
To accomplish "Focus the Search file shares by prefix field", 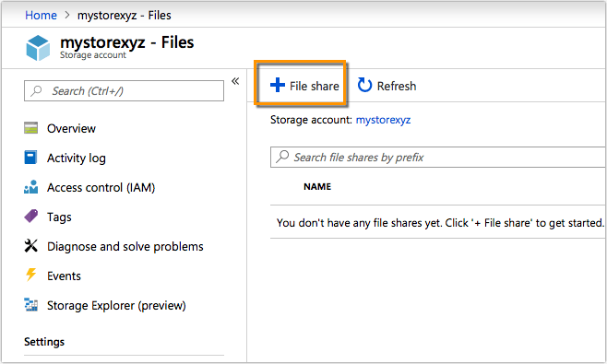I will 438,157.
